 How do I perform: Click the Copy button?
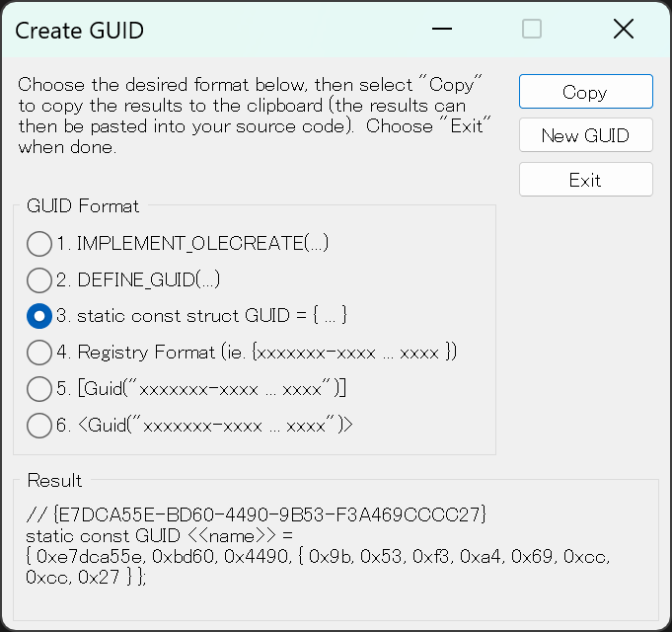click(585, 92)
